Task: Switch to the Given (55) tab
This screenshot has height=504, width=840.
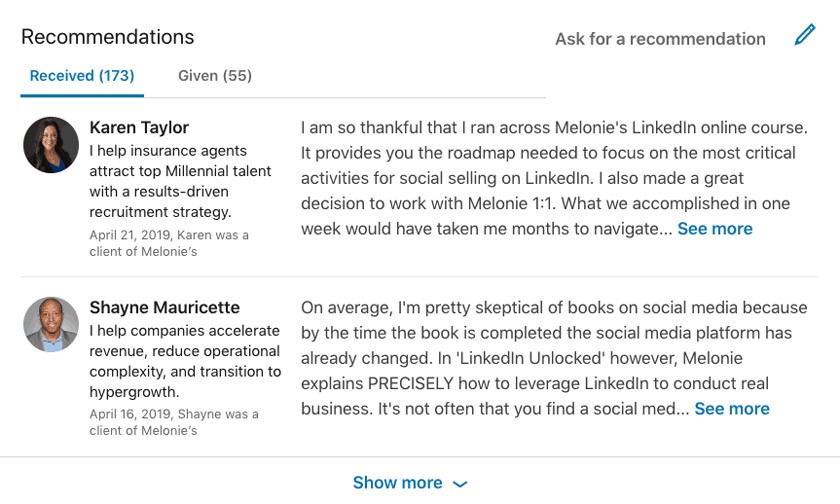Action: coord(215,76)
